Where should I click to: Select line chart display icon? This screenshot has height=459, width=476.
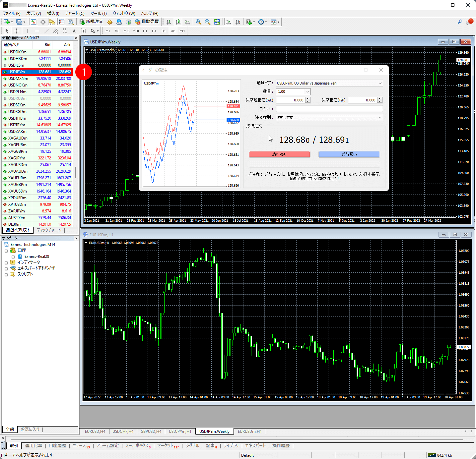click(187, 22)
